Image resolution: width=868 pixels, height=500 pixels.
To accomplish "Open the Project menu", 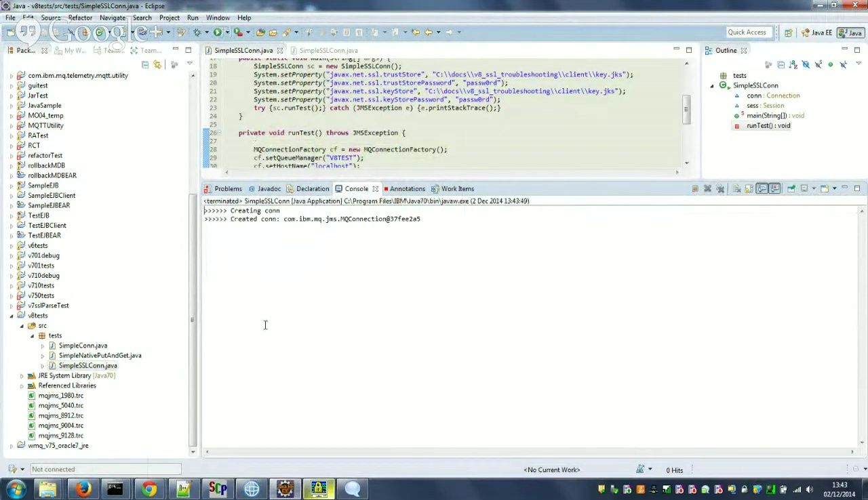I will click(x=169, y=18).
